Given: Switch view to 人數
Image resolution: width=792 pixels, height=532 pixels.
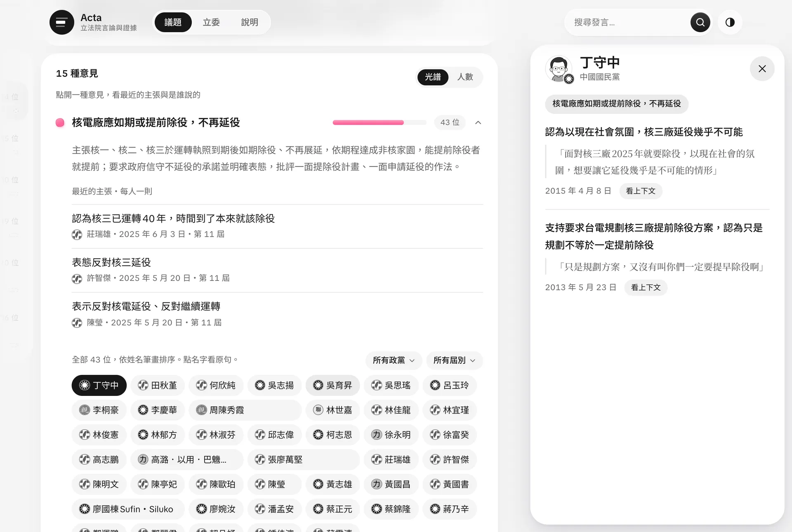Looking at the screenshot, I should [465, 77].
